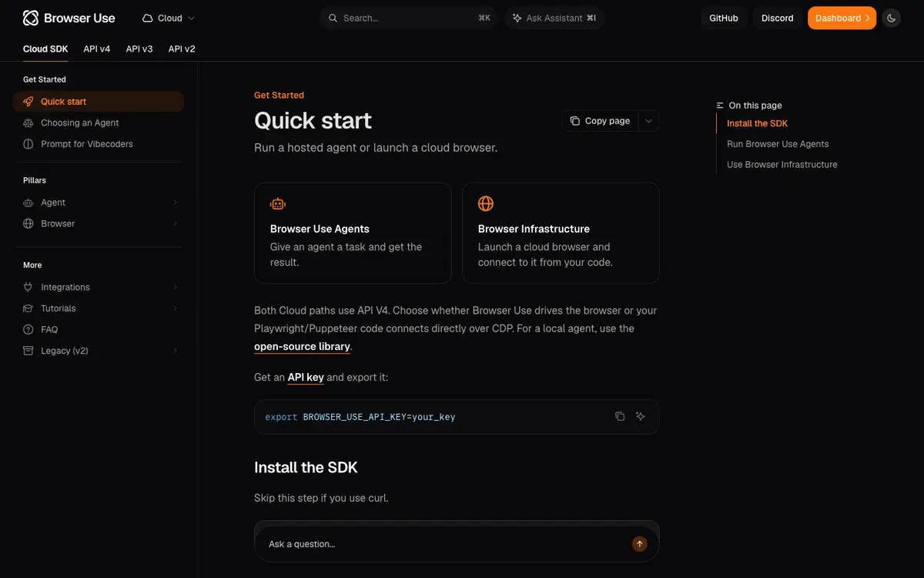Jump to Run Browser Use Agents section
This screenshot has height=578, width=924.
point(778,144)
